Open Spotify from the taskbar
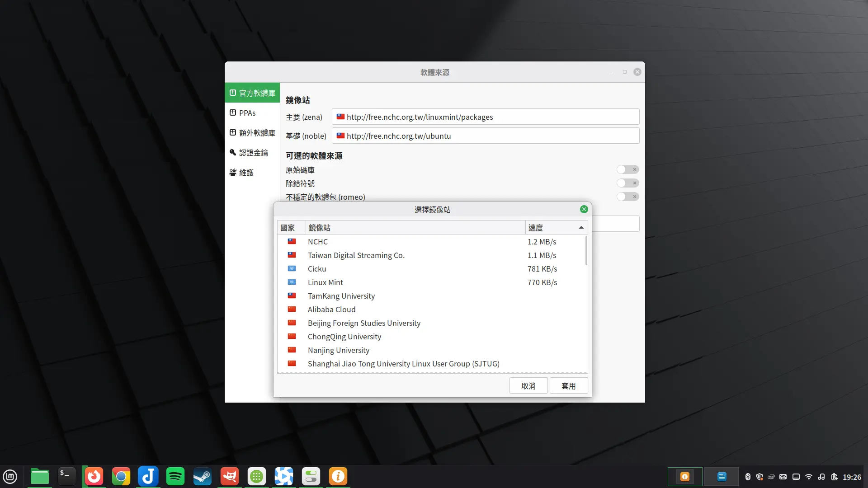The height and width of the screenshot is (488, 868). 175,476
